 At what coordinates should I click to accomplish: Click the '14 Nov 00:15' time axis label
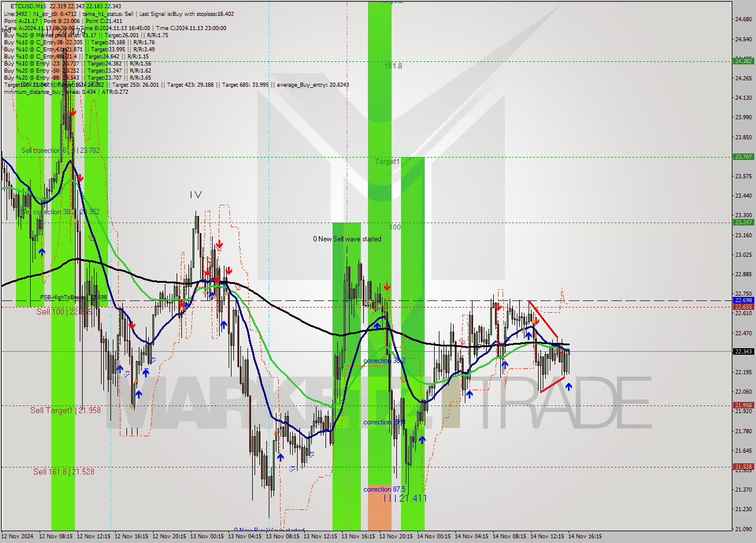(x=434, y=537)
